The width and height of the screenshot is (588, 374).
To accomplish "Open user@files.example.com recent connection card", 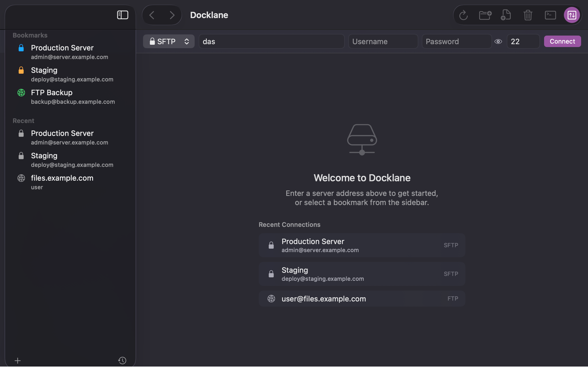I will coord(362,299).
